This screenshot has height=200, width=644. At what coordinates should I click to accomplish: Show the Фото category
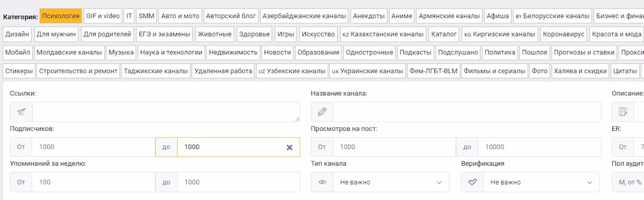click(539, 71)
